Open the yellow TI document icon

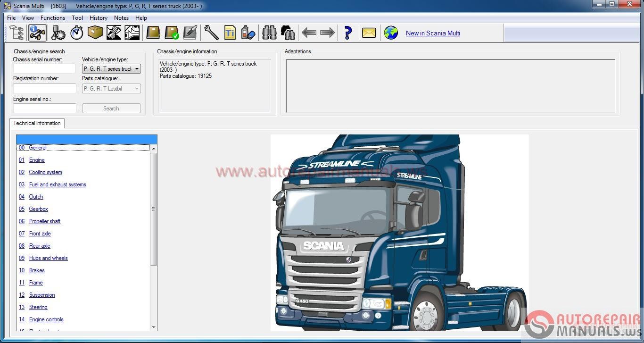coord(230,33)
